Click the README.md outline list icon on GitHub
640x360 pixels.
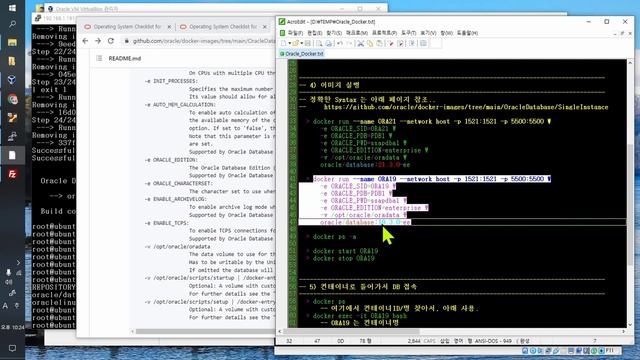click(99, 58)
